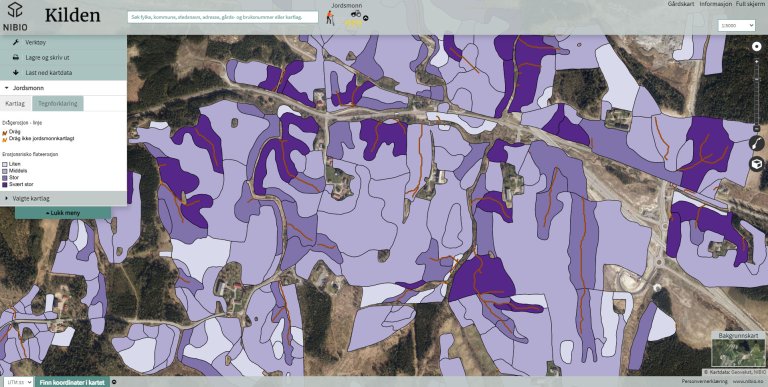
Task: Click Finn koordinater i kartet button
Action: coord(72,382)
